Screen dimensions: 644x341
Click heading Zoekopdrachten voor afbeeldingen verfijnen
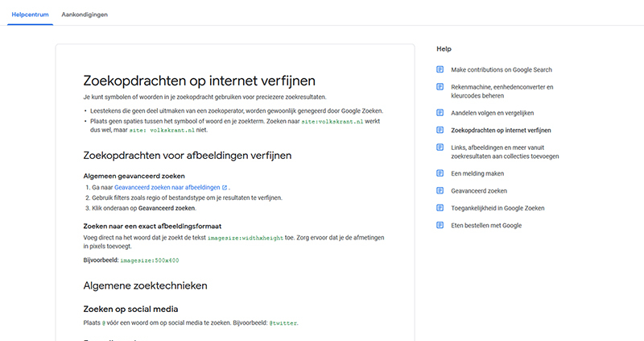188,156
